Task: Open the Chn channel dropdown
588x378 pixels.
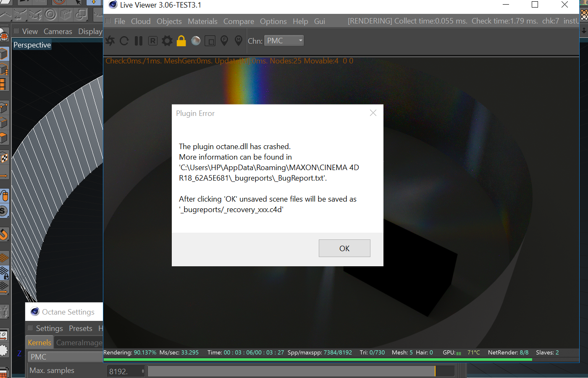Action: [284, 41]
